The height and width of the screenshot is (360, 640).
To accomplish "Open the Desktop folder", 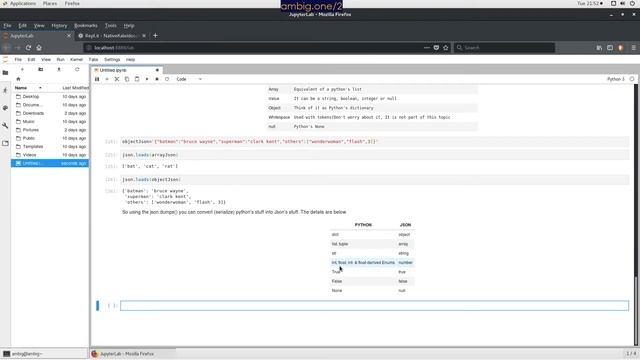I will (50, 97).
